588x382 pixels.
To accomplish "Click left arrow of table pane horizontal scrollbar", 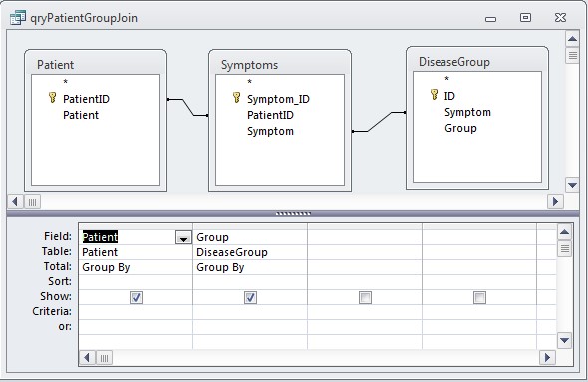I will 15,202.
